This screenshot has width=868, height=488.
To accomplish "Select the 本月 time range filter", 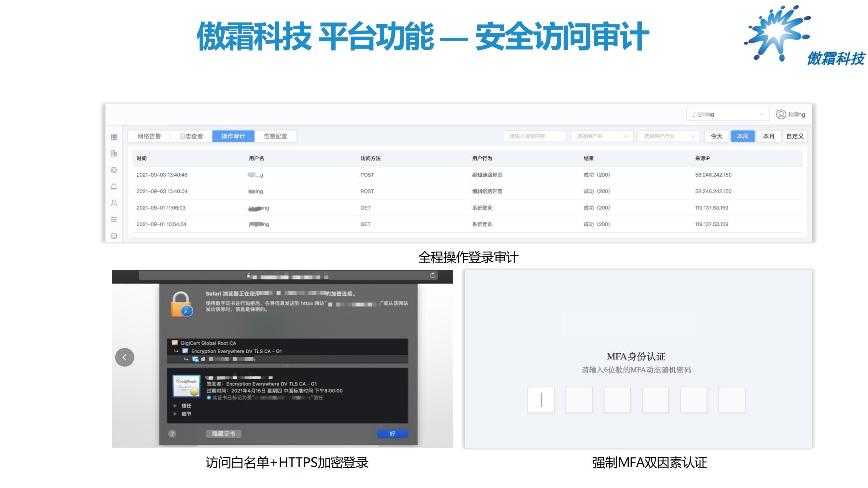I will (769, 136).
